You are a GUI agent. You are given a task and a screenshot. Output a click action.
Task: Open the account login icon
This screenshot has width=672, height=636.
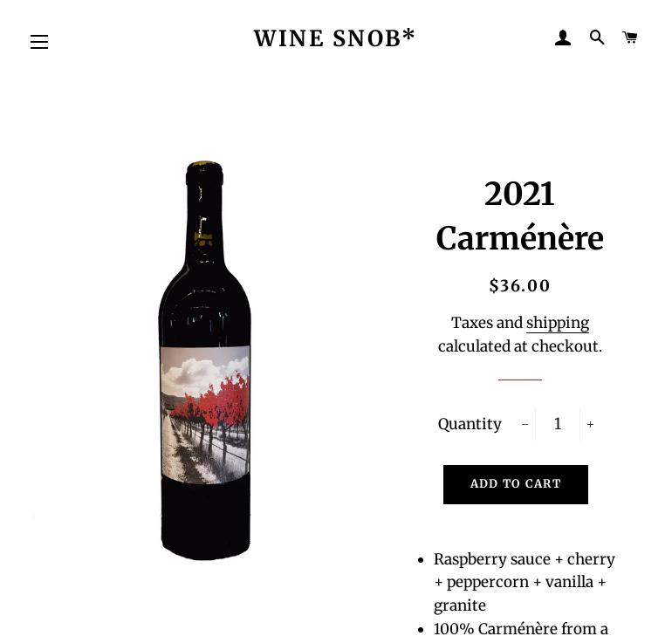(x=563, y=38)
